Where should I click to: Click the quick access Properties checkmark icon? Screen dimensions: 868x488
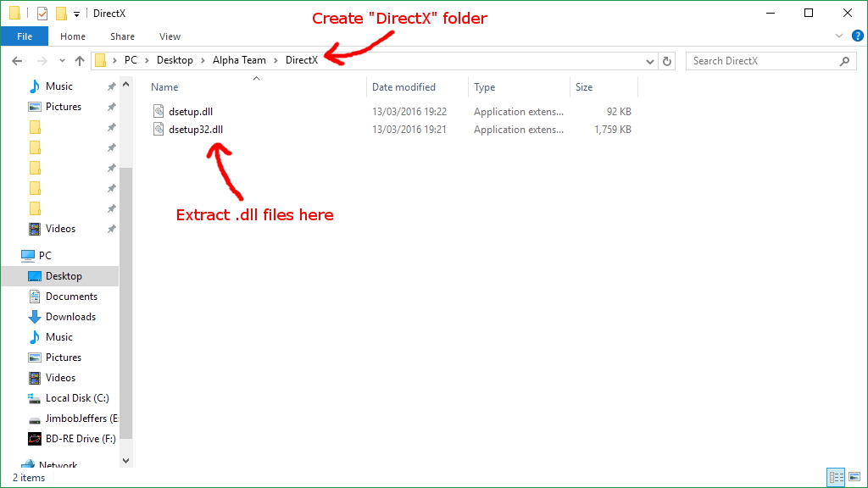click(x=42, y=14)
